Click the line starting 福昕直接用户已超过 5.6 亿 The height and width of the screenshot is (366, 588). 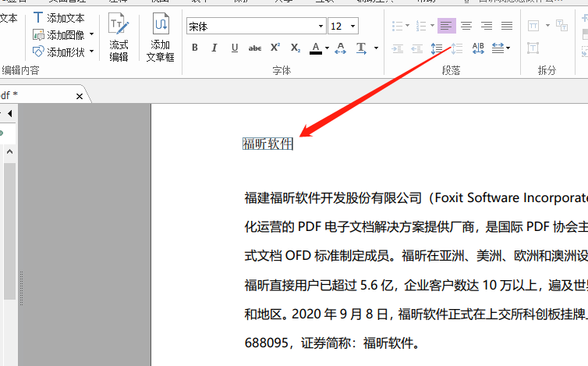(416, 285)
